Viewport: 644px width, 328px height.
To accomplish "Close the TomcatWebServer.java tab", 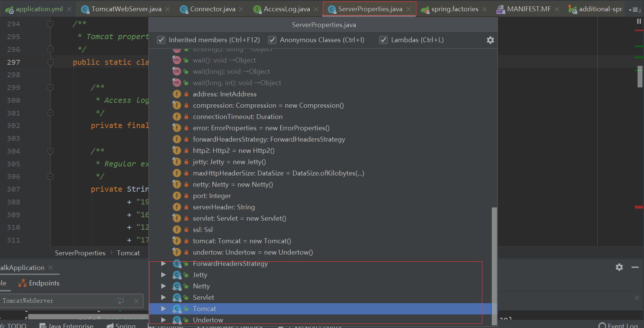I will point(168,9).
